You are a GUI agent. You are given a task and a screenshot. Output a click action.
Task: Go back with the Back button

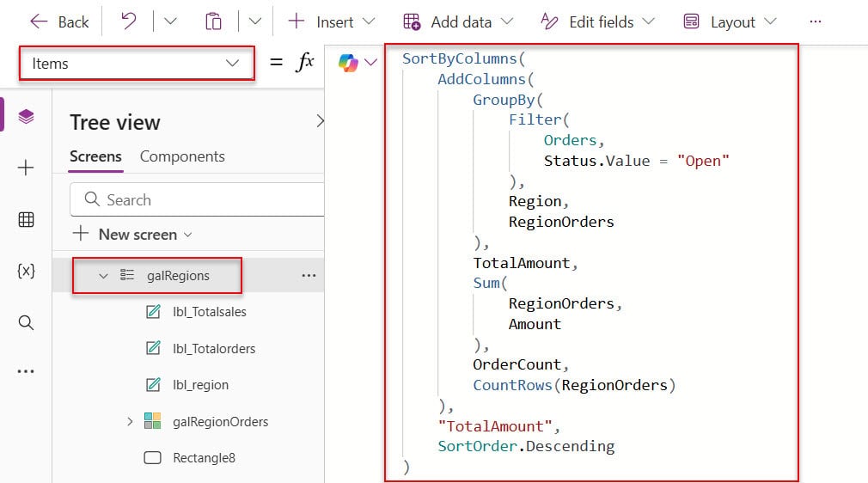(x=58, y=22)
